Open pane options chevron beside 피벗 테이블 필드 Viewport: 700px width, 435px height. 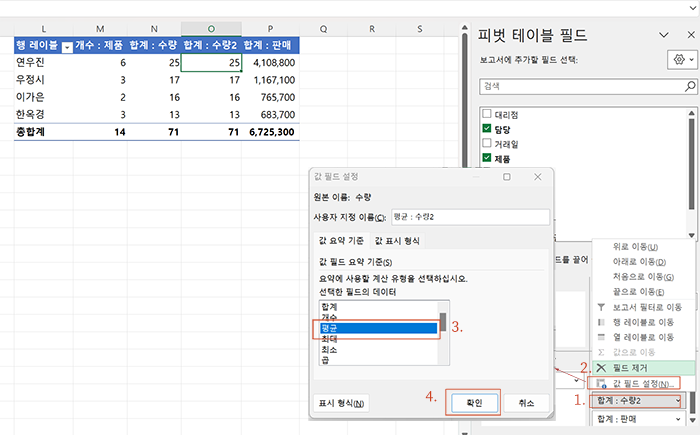pos(664,35)
